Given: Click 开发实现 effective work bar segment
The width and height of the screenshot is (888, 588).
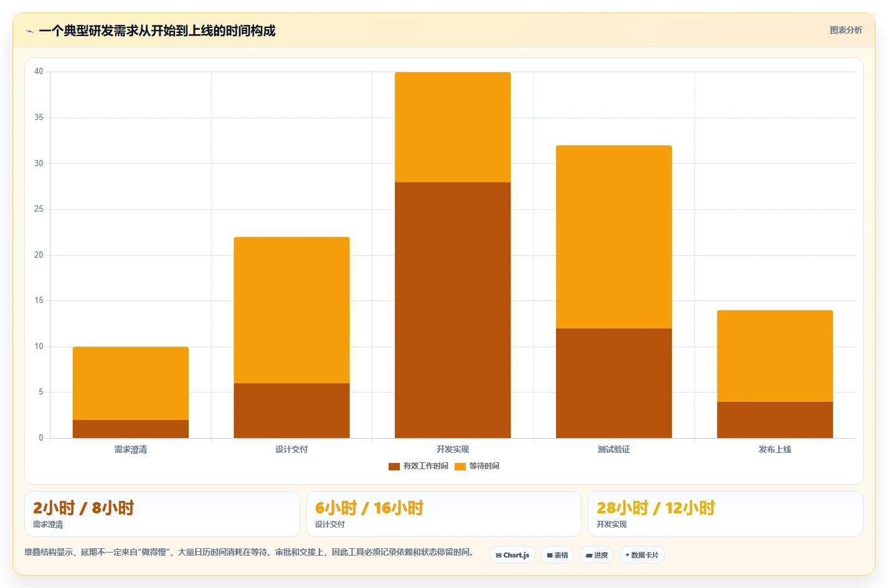Looking at the screenshot, I should [x=453, y=310].
